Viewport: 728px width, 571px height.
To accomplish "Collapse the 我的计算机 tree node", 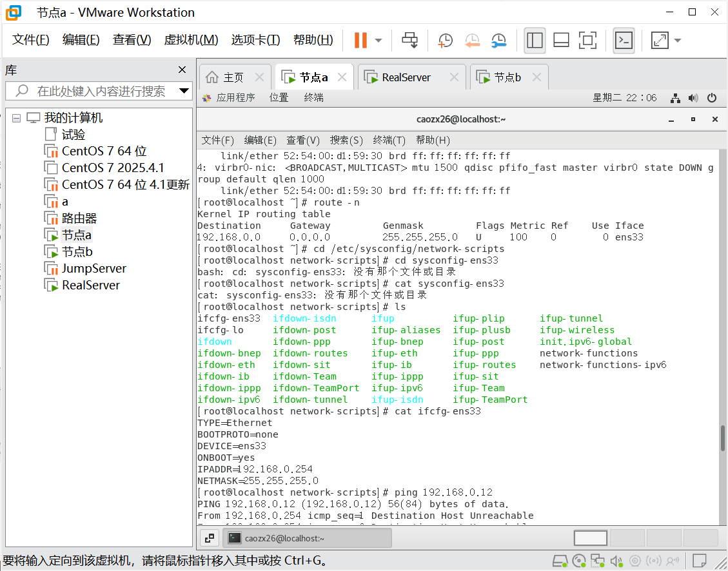I will [16, 119].
